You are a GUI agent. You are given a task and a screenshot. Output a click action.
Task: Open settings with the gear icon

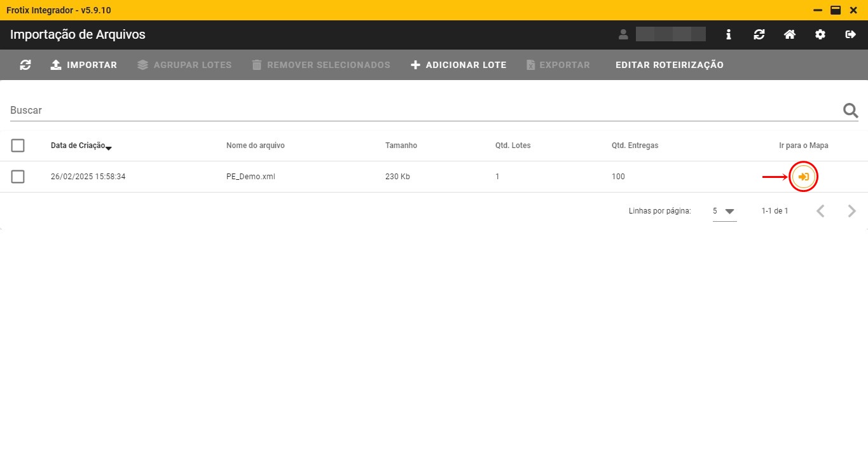click(x=820, y=34)
